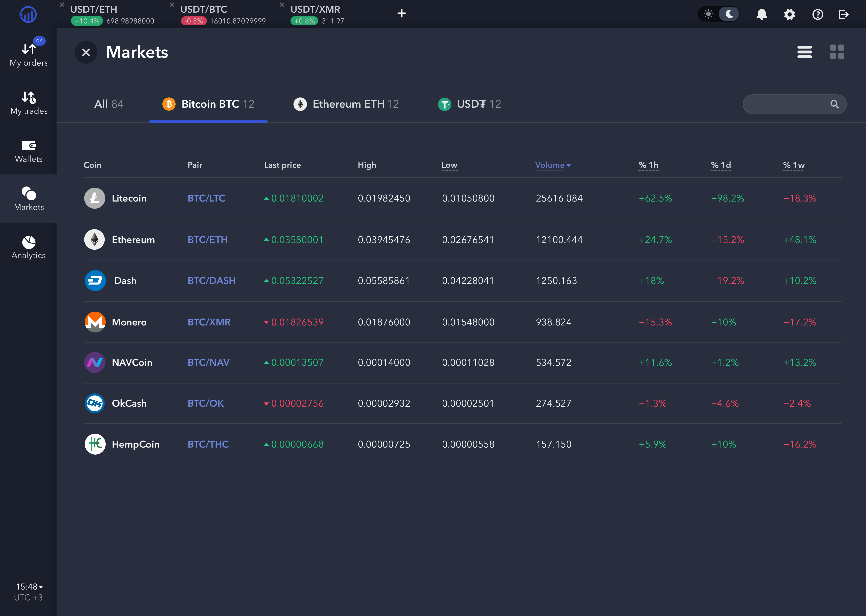Switch to grid view layout
The height and width of the screenshot is (616, 866).
pos(837,52)
